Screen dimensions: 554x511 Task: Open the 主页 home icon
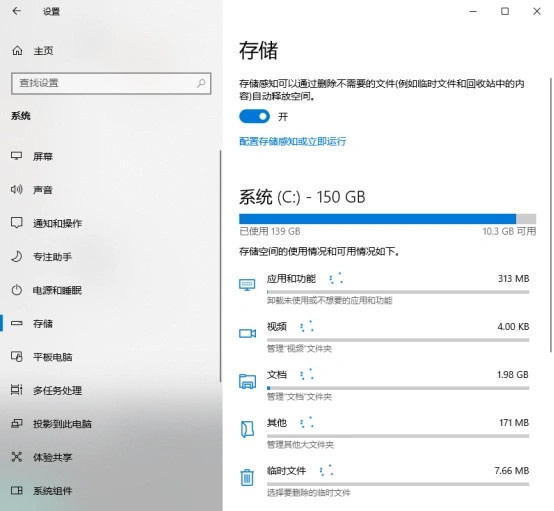click(17, 51)
